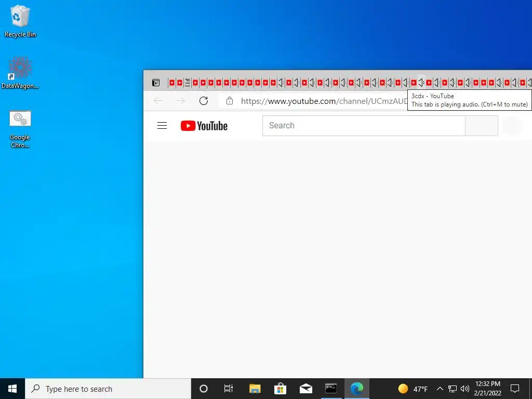Image resolution: width=532 pixels, height=399 pixels.
Task: Open the Mail app from the taskbar
Action: 305,389
